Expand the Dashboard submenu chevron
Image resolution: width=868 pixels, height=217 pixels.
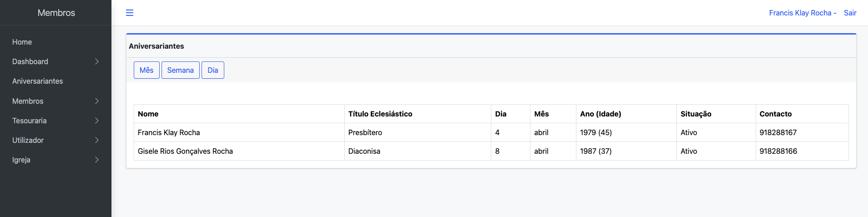(97, 61)
